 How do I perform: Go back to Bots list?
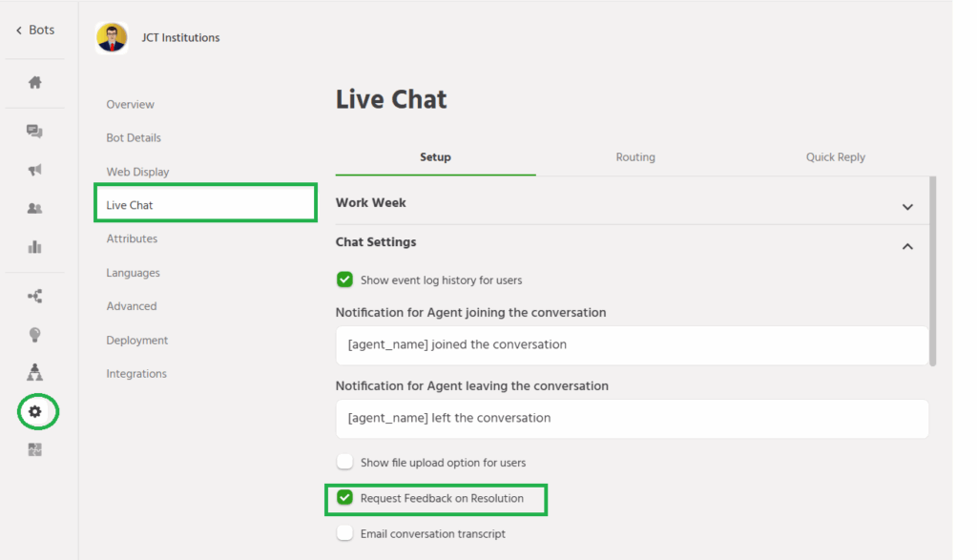click(35, 30)
